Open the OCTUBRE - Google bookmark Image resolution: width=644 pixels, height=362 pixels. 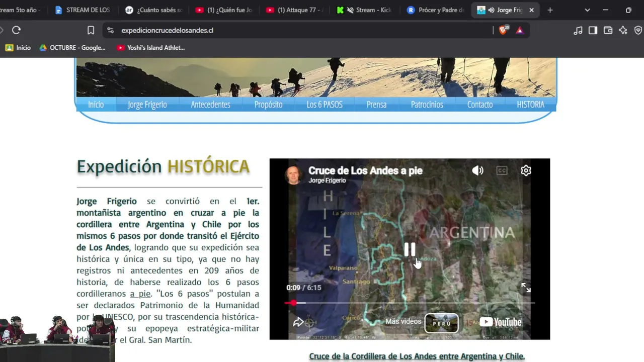click(72, 48)
